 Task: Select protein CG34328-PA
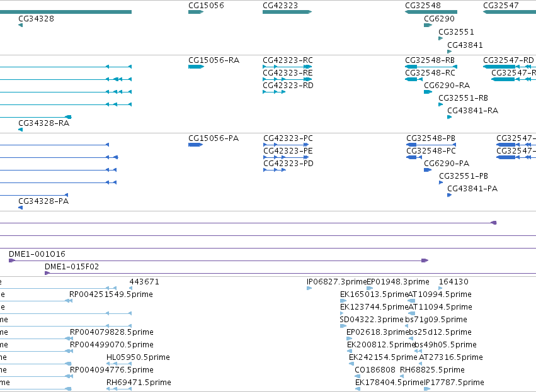tap(43, 201)
